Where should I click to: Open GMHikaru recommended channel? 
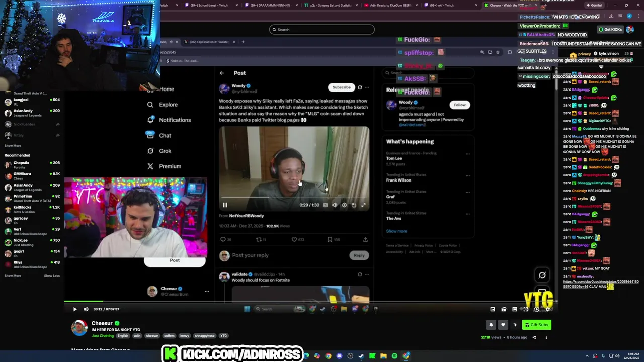pyautogui.click(x=32, y=176)
